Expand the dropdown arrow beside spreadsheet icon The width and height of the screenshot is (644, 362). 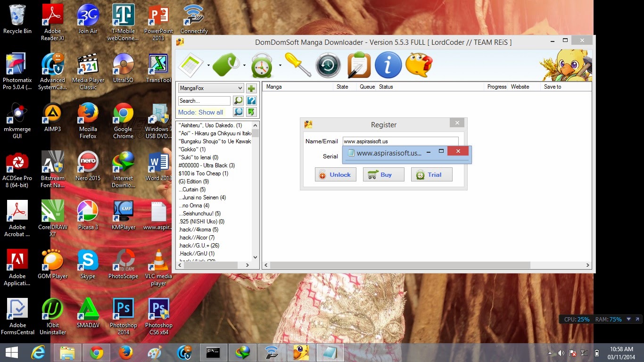coord(208,66)
